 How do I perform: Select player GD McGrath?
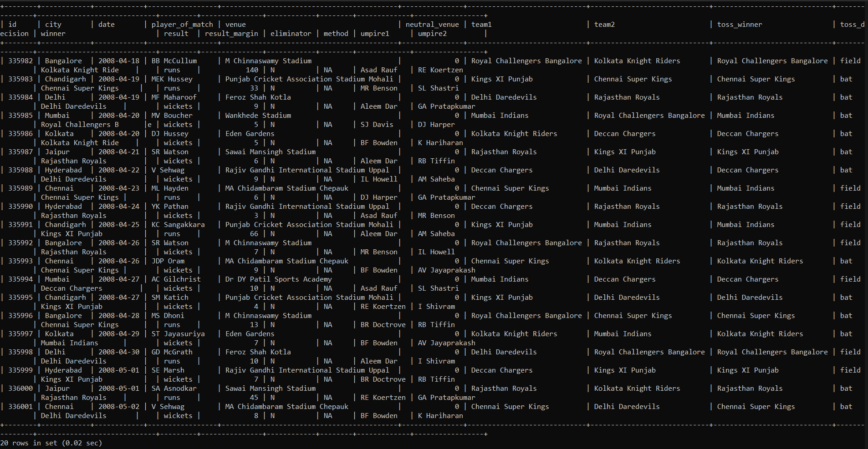(x=172, y=352)
